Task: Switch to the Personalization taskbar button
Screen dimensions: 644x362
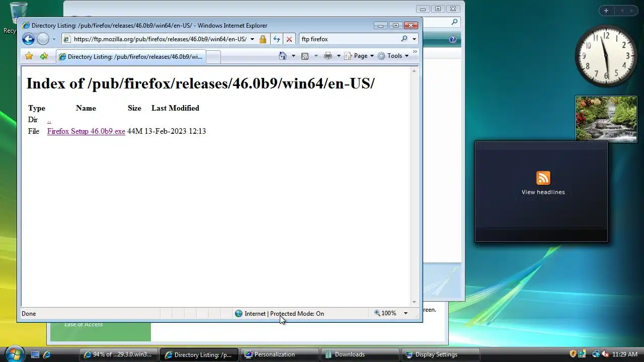Action: click(280, 354)
